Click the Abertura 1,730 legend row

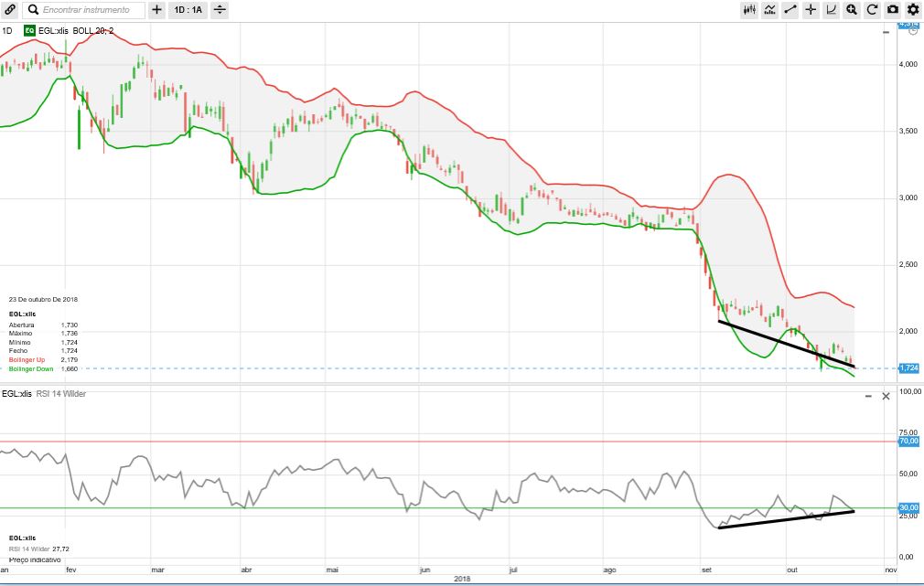pos(43,325)
